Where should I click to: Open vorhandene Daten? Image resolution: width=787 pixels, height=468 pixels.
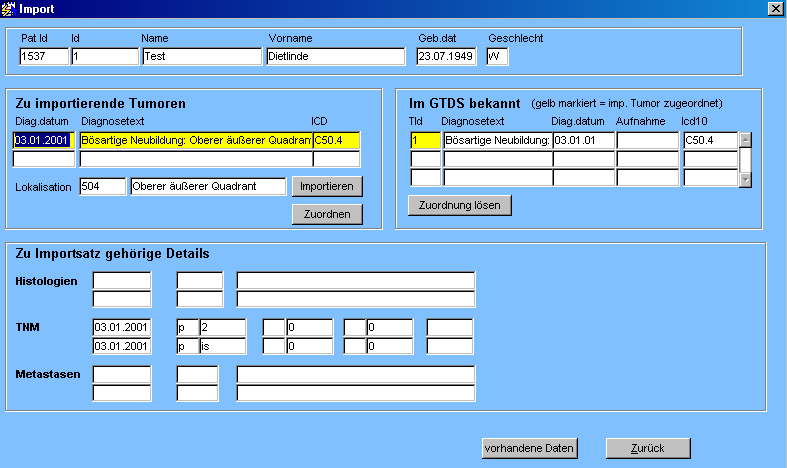pyautogui.click(x=529, y=448)
